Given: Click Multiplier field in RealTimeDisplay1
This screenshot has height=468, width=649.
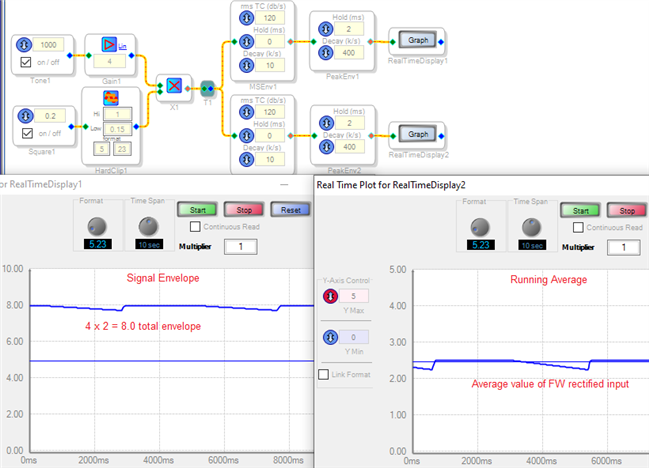Looking at the screenshot, I should coord(240,247).
